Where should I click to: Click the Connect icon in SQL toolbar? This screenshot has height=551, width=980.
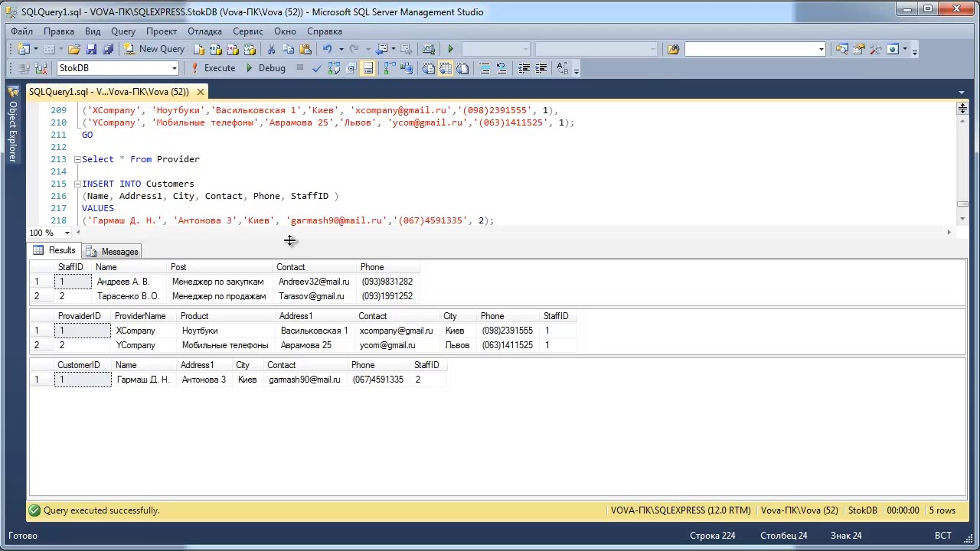pyautogui.click(x=24, y=68)
